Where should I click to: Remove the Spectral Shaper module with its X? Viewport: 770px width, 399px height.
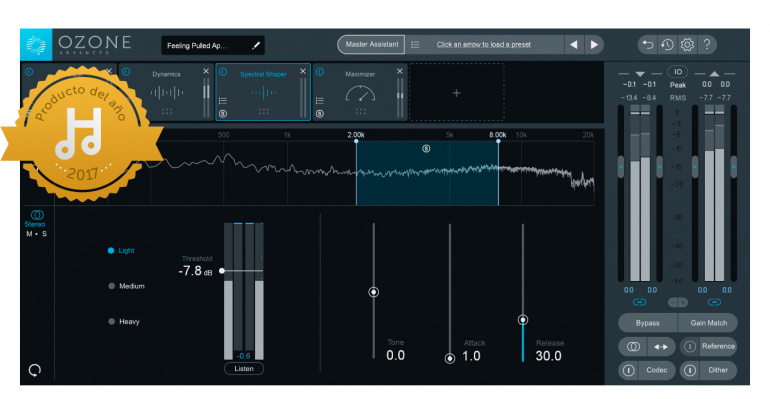303,72
